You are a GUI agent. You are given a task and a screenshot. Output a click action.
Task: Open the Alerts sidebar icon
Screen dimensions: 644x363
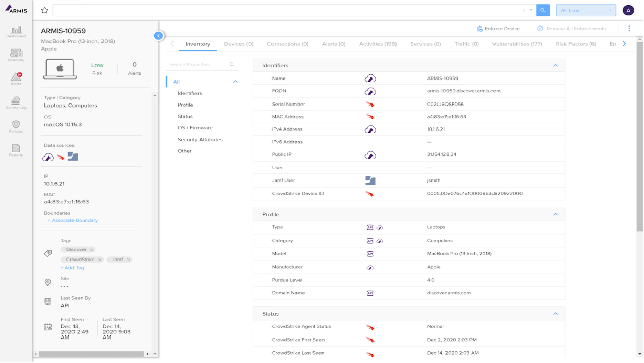click(16, 79)
